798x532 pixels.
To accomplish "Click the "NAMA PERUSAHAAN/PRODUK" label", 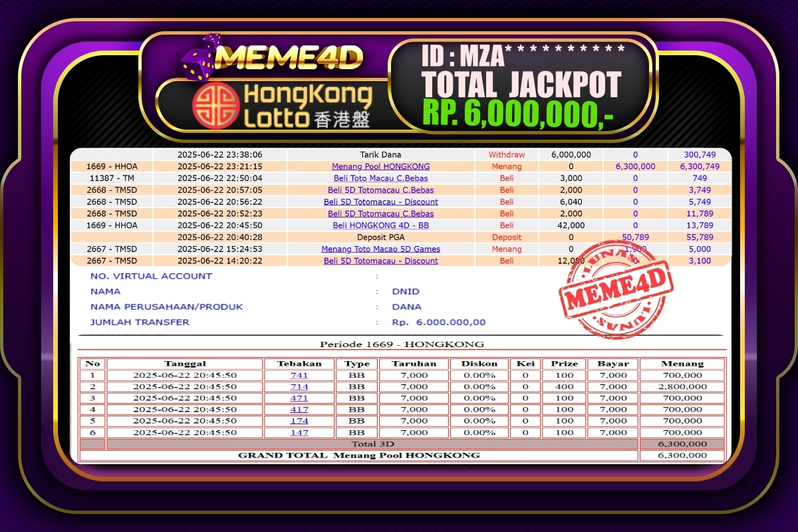I will click(166, 307).
